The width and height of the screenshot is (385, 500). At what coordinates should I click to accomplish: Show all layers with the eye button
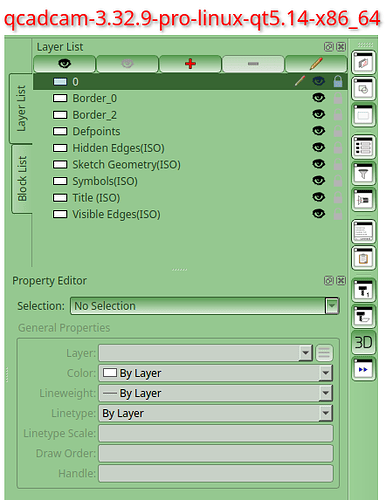click(64, 64)
